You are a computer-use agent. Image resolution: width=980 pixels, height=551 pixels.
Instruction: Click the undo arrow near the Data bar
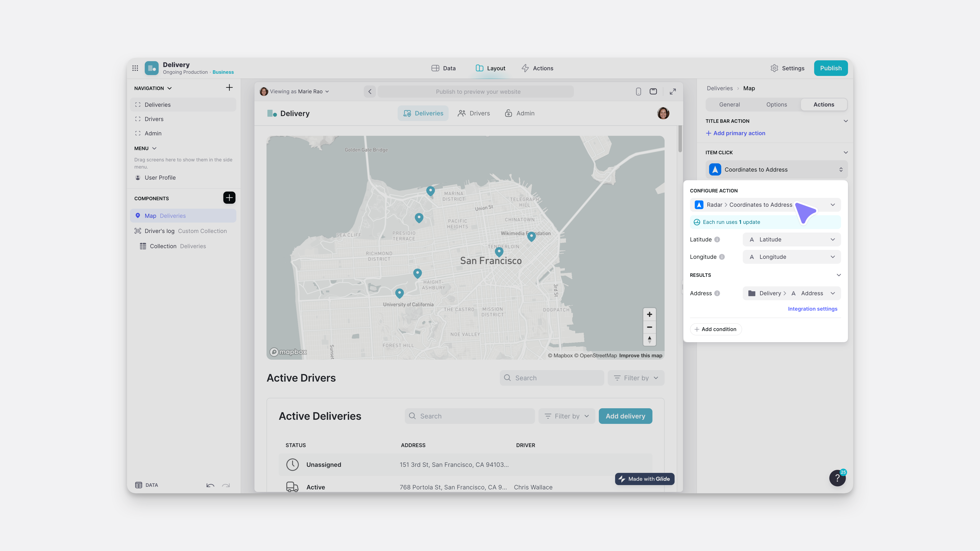(210, 485)
